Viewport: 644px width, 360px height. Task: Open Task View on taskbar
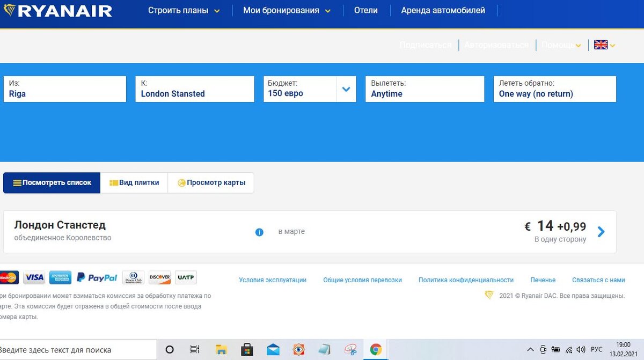point(195,350)
